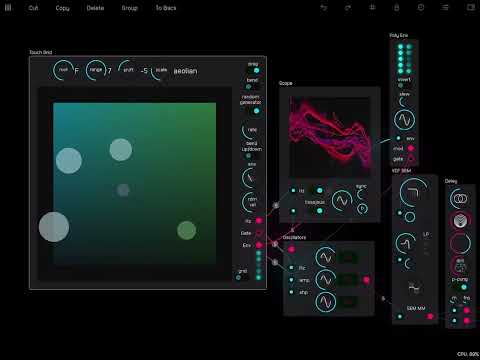Open the LP filter type selector
Screen dimensions: 480x360
click(426, 235)
